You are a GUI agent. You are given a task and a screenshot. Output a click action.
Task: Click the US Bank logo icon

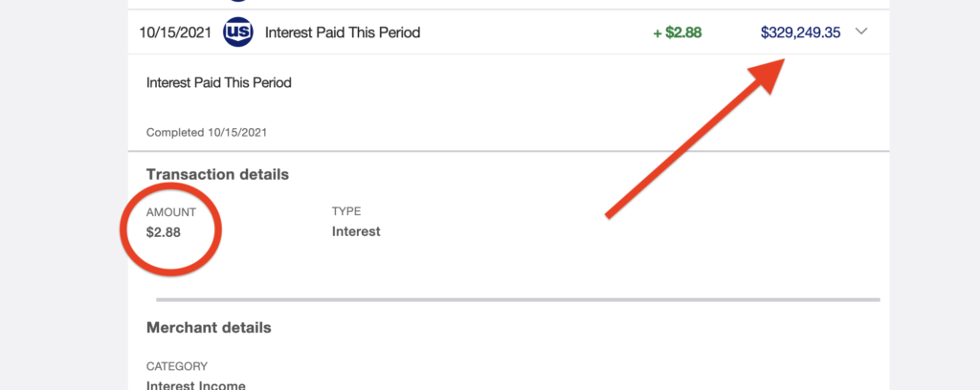click(x=238, y=32)
